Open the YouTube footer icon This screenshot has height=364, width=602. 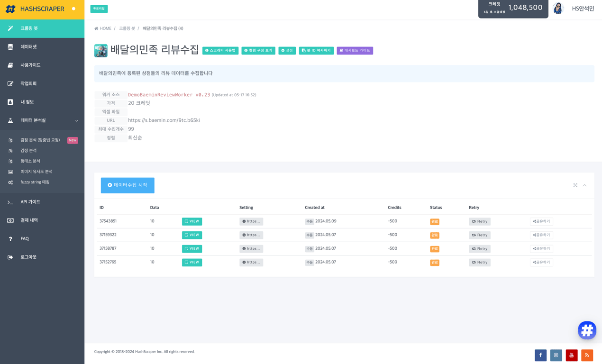coord(572,355)
